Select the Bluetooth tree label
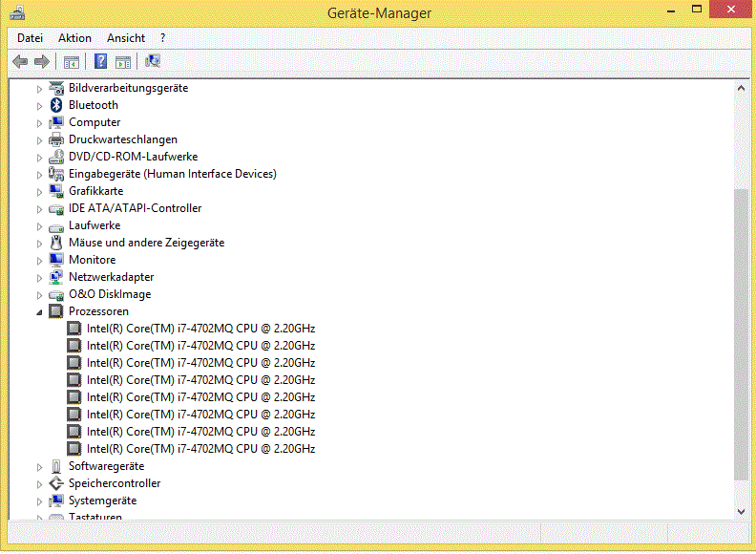This screenshot has width=756, height=554. coord(93,105)
